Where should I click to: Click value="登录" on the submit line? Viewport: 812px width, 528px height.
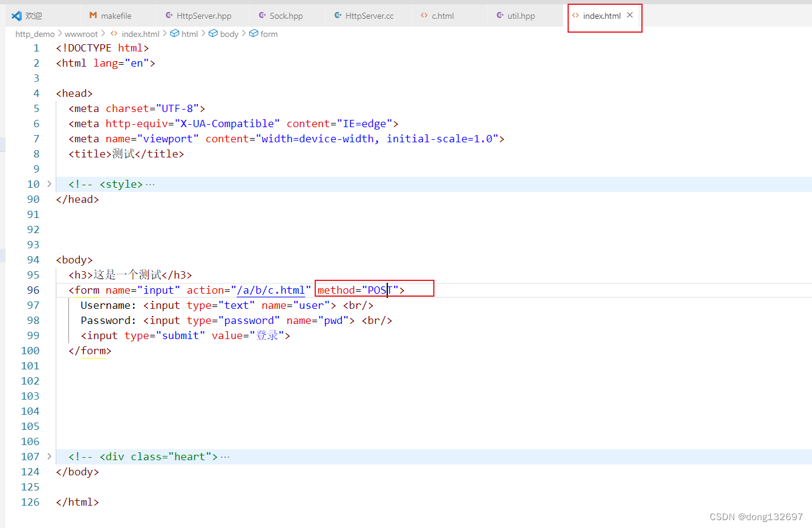248,335
